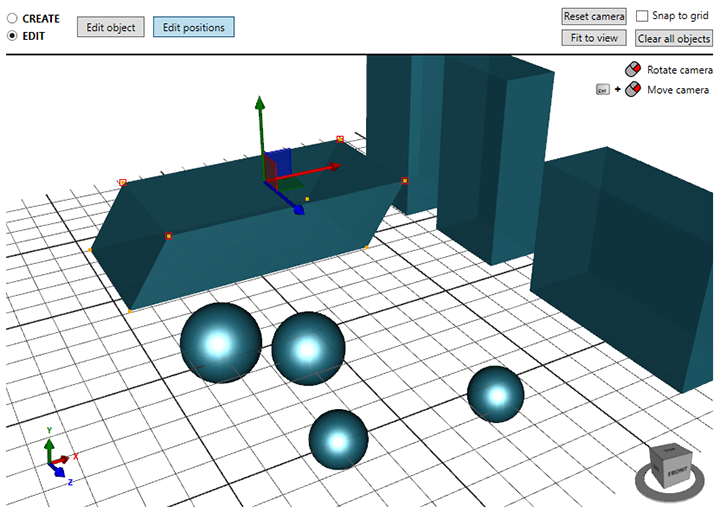Click the Rotate camera label
The image size is (720, 513).
click(680, 70)
